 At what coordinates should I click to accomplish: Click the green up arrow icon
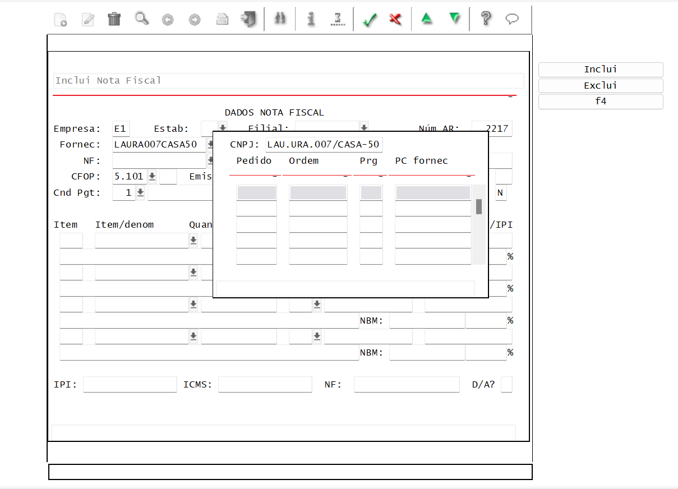(427, 19)
